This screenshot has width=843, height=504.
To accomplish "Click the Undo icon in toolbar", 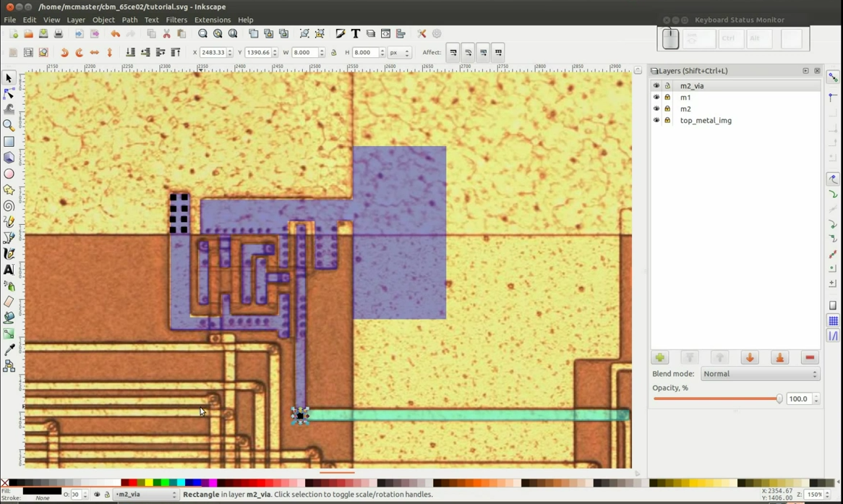I will point(115,34).
